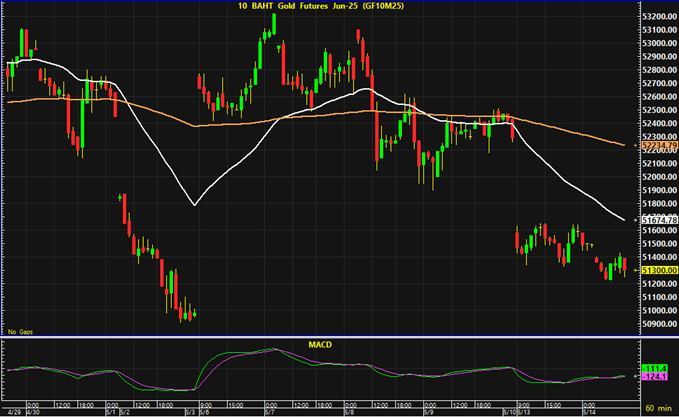Image resolution: width=679 pixels, height=417 pixels.
Task: Select the 52000.00 level on price axis
Action: [656, 177]
